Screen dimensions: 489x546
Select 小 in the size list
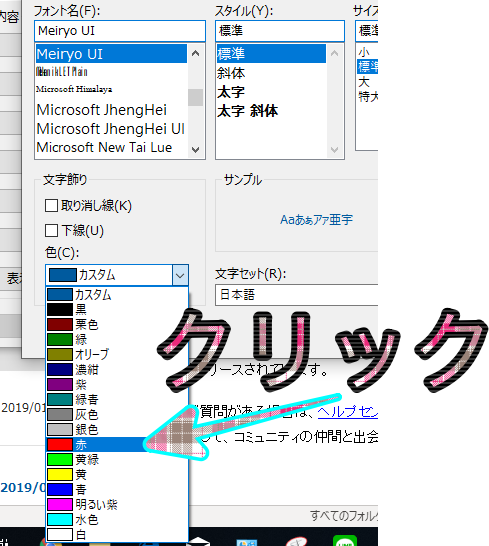click(367, 52)
